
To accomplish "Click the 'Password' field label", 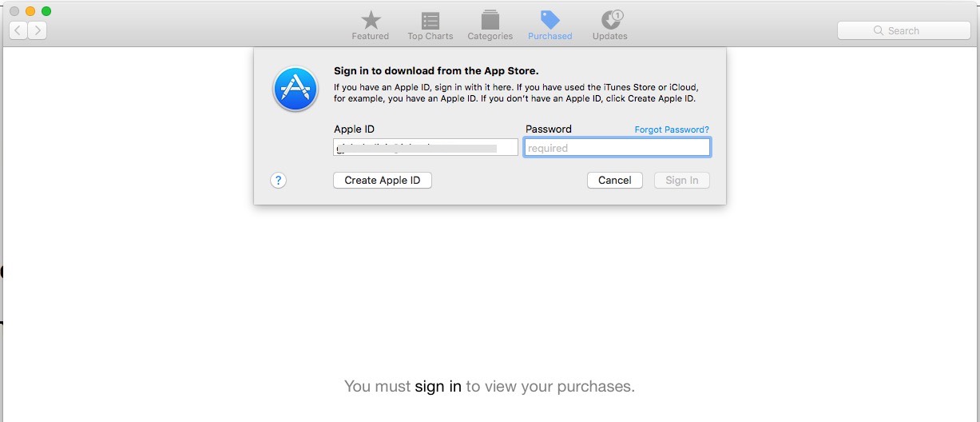I will 549,129.
